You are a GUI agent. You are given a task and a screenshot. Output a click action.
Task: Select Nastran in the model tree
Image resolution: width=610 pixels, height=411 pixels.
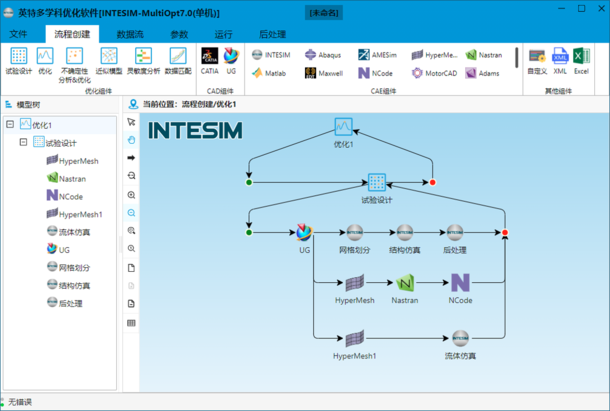(x=67, y=178)
